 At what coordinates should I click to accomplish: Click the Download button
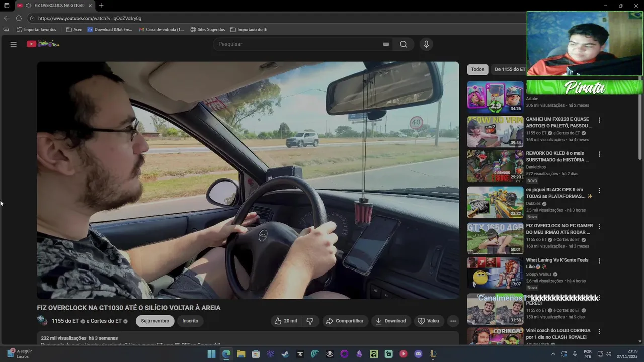pyautogui.click(x=390, y=321)
